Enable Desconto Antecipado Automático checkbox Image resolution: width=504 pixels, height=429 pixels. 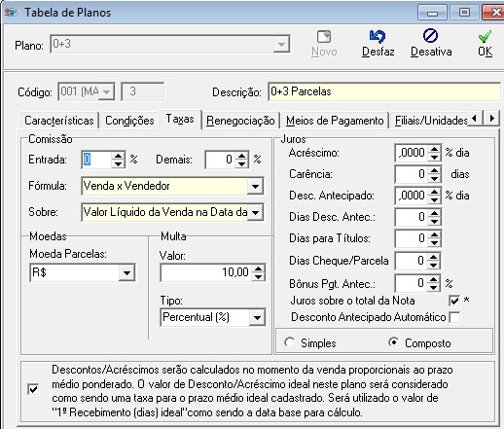click(x=454, y=317)
